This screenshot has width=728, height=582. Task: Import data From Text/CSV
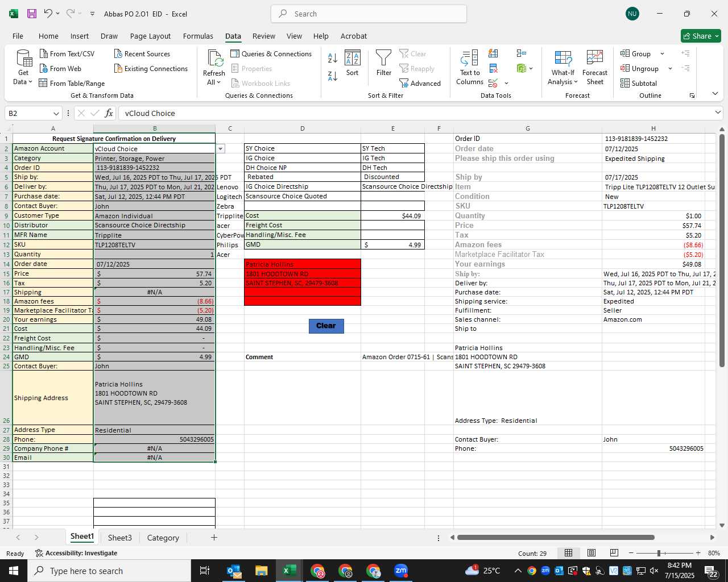tap(67, 53)
